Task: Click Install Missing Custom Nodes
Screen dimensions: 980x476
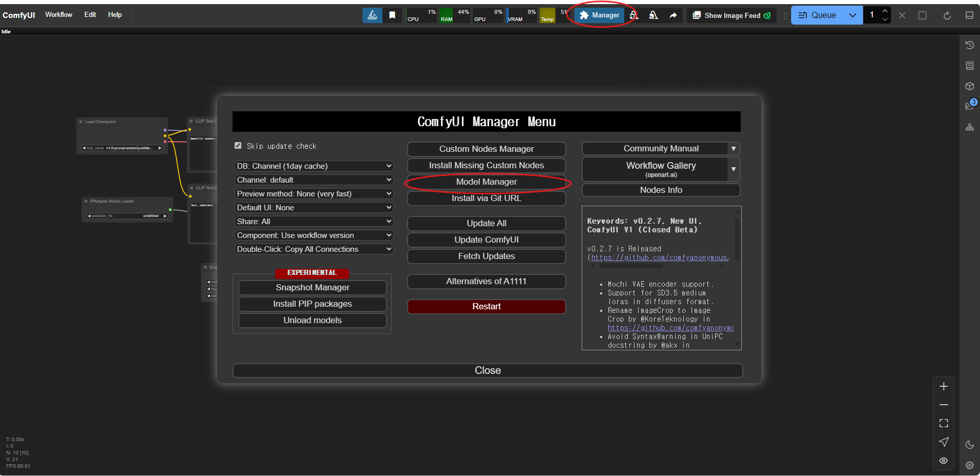Action: 487,165
